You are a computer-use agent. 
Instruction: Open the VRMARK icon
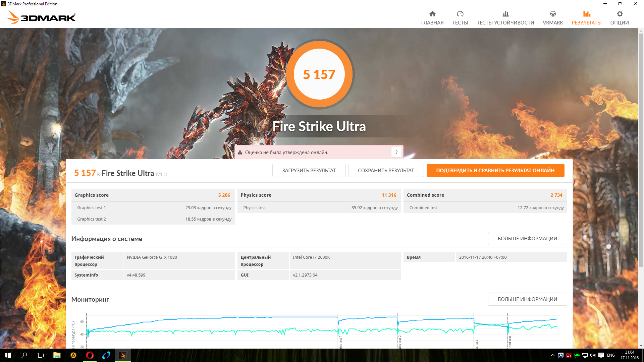[x=553, y=14]
